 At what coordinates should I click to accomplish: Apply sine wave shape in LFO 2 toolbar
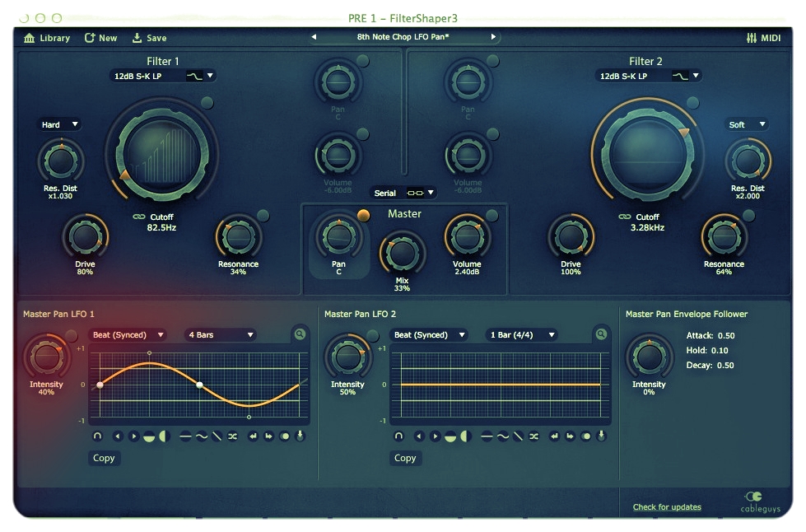pyautogui.click(x=503, y=437)
